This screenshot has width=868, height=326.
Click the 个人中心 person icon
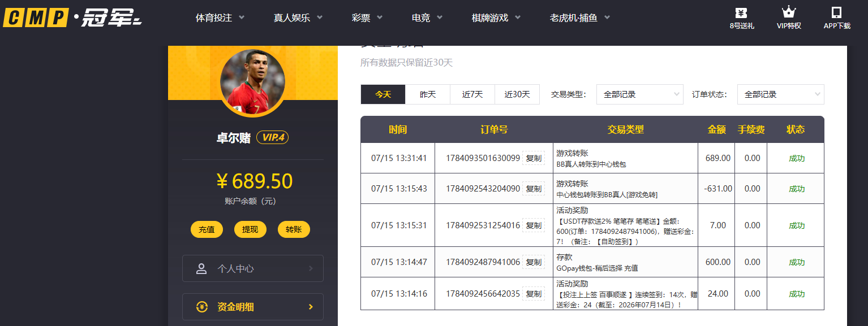tap(201, 268)
